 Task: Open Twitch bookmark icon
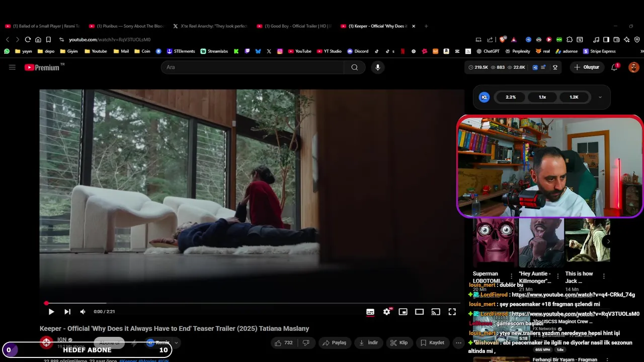tap(247, 51)
